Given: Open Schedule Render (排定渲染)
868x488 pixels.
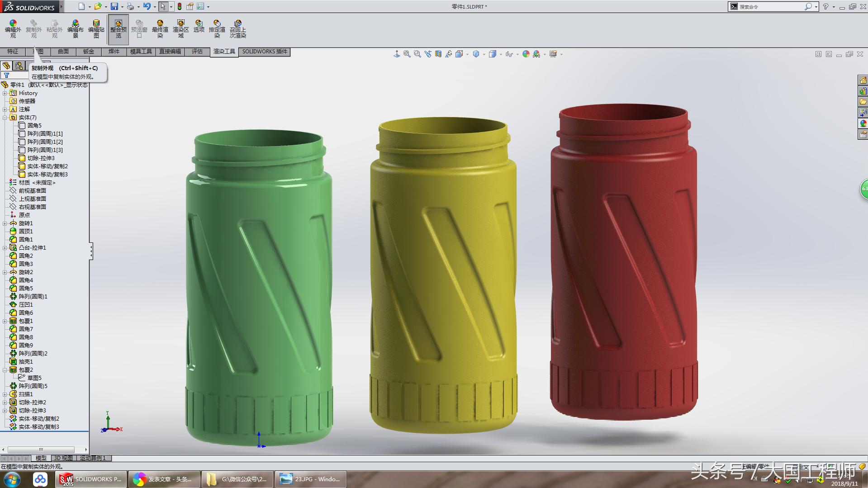Looking at the screenshot, I should tap(218, 28).
